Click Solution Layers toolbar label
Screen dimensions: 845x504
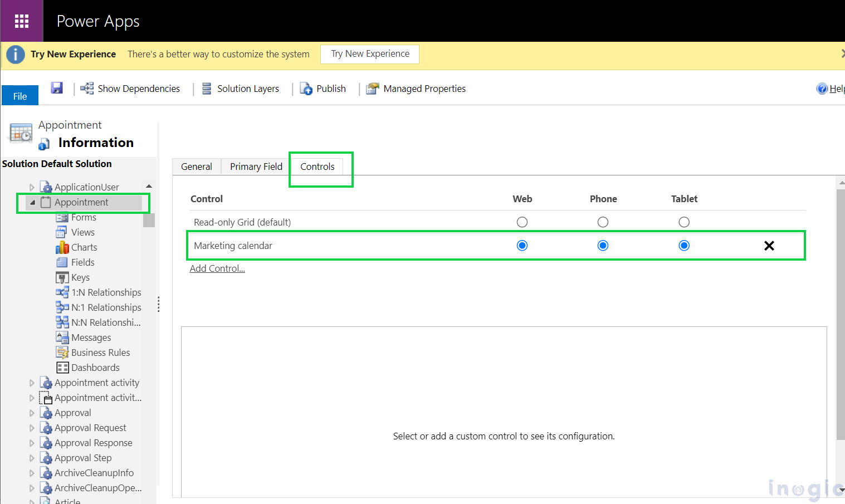point(248,89)
